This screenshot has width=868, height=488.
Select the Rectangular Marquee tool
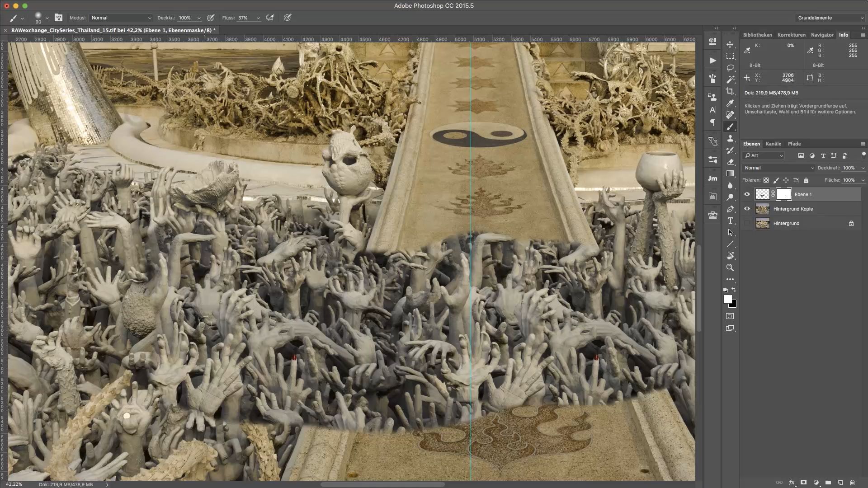coord(730,56)
